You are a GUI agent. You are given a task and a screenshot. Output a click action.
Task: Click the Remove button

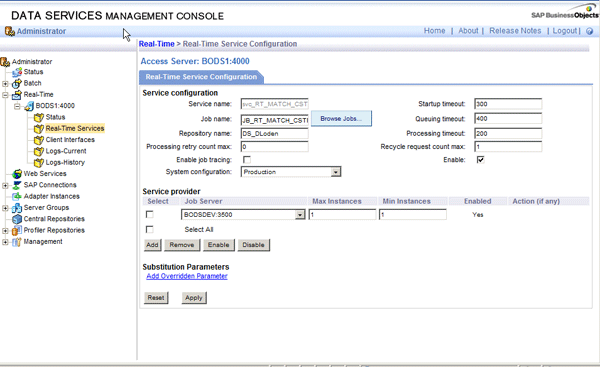click(182, 245)
